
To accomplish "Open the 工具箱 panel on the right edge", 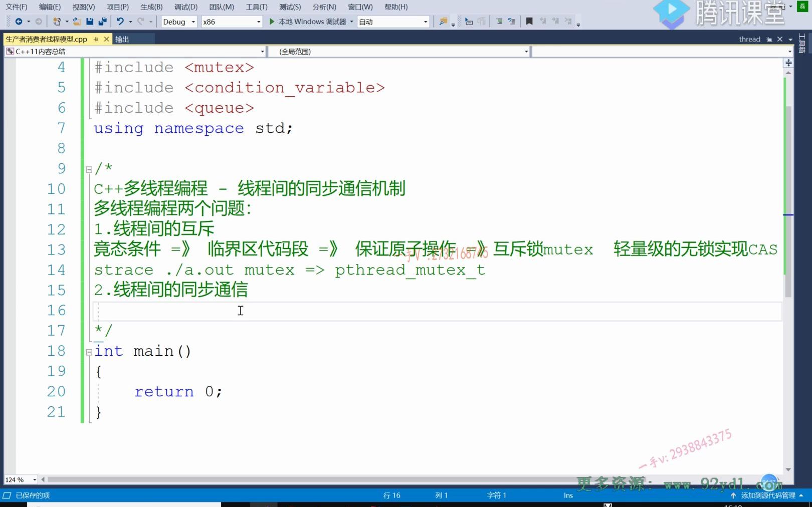I will [x=801, y=43].
